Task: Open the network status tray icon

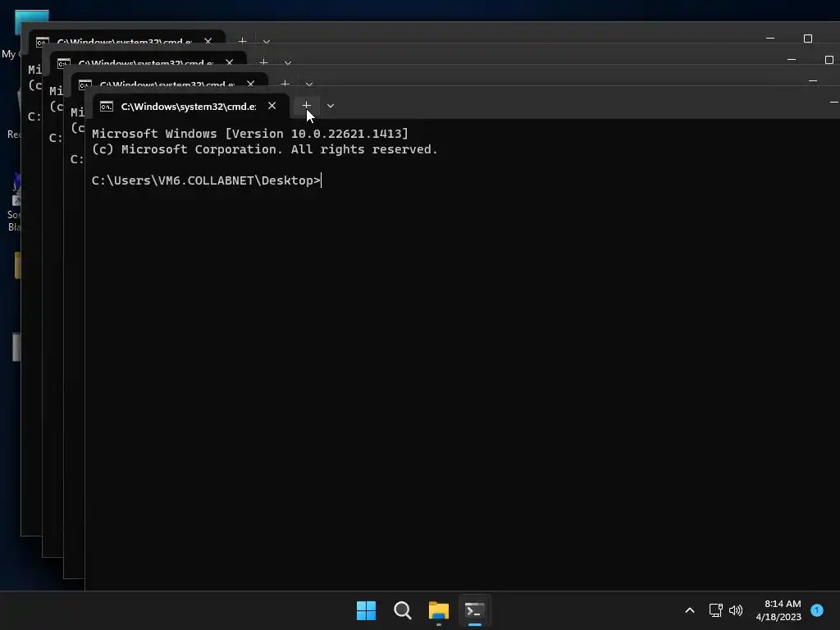Action: pyautogui.click(x=715, y=610)
